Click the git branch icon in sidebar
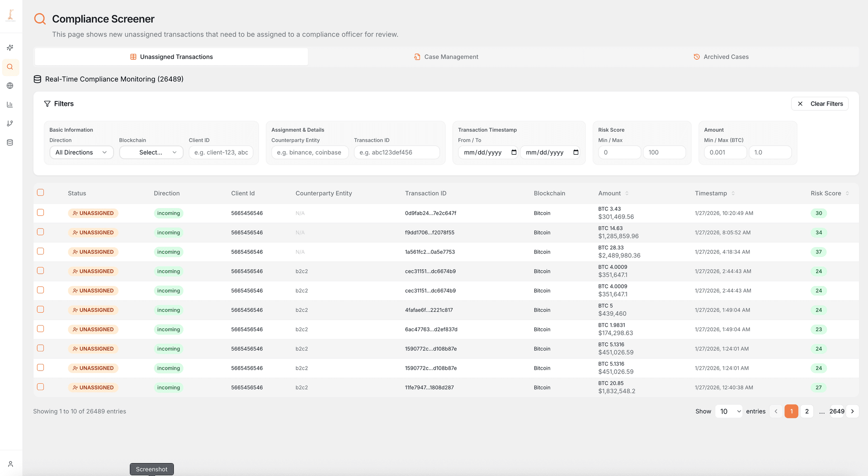Viewport: 868px width, 476px height. 10,123
